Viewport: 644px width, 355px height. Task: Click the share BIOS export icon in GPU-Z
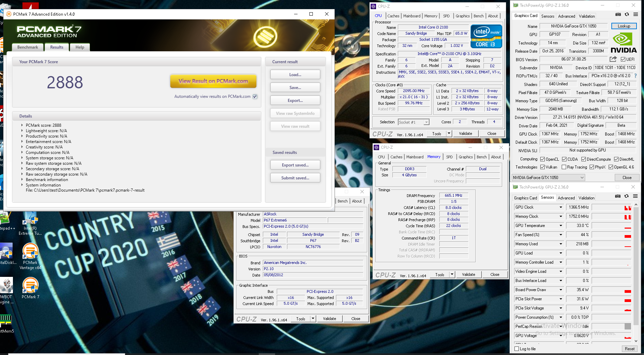coord(613,59)
